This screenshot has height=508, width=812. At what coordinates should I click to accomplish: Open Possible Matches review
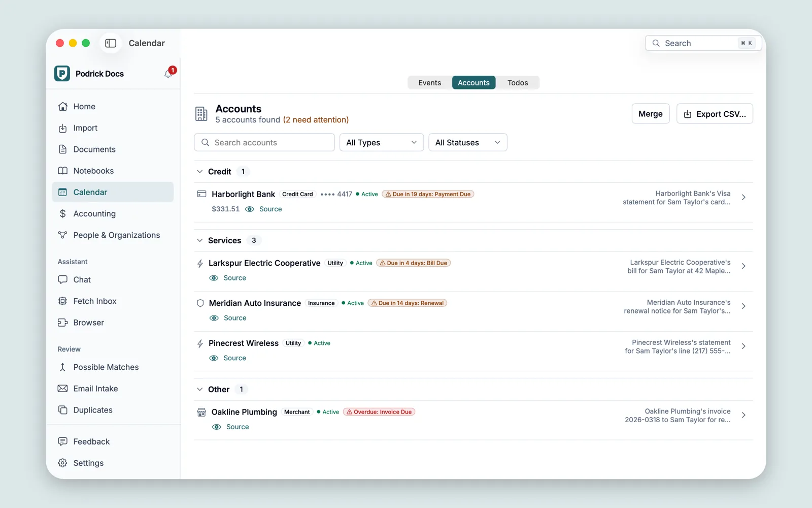point(113,367)
